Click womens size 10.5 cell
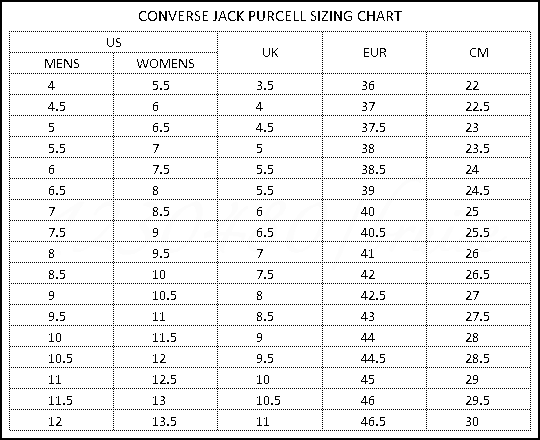Screen dimensions: 540x440 click(165, 295)
